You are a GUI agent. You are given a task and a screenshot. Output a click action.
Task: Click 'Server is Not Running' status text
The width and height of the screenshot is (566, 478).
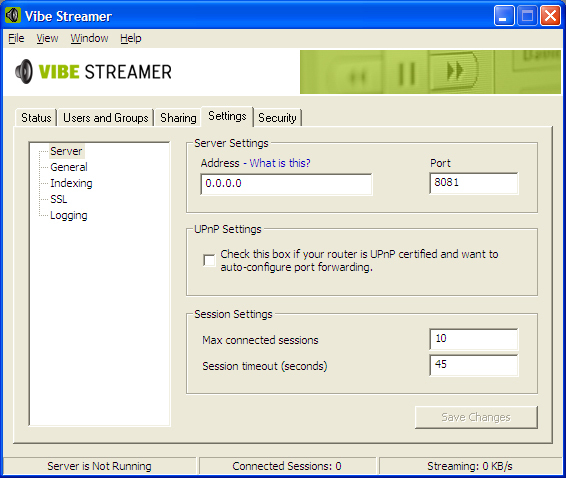pos(99,466)
